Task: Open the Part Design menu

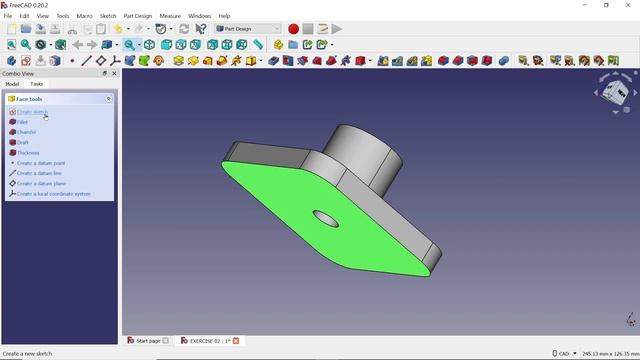Action: [x=138, y=16]
